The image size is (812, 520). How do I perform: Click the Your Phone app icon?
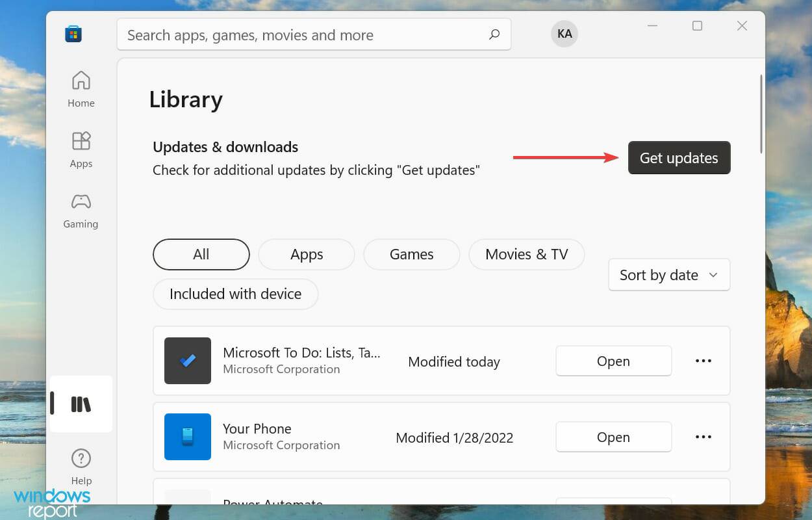pos(188,436)
